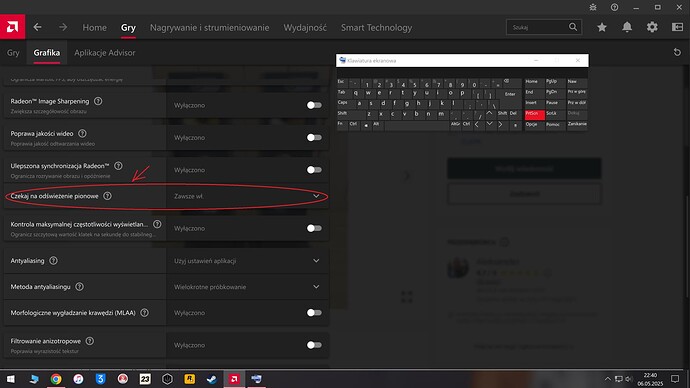
Task: Open favorites via the star icon
Action: click(x=602, y=27)
